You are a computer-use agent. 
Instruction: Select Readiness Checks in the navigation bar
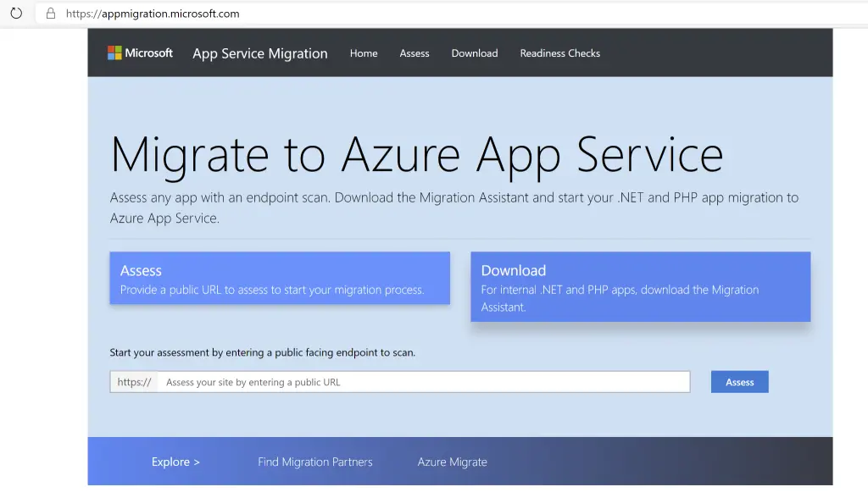[x=559, y=53]
